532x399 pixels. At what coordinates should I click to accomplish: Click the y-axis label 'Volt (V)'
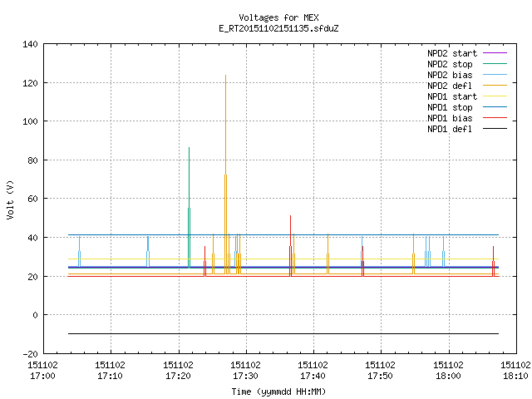click(10, 199)
